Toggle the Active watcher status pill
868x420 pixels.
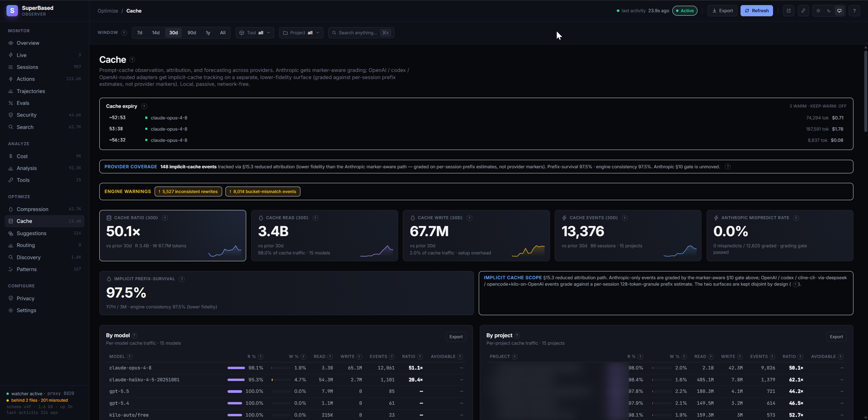685,11
